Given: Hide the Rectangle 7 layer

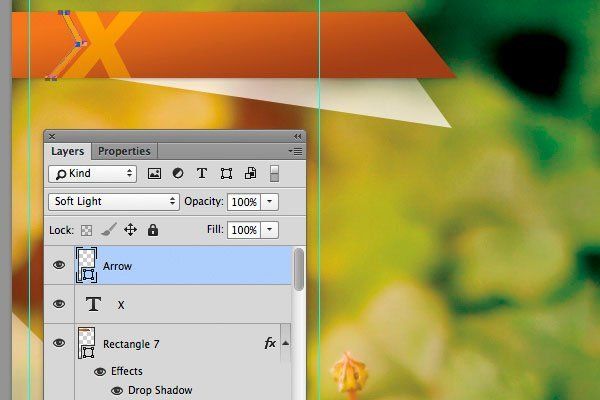Looking at the screenshot, I should [x=59, y=343].
